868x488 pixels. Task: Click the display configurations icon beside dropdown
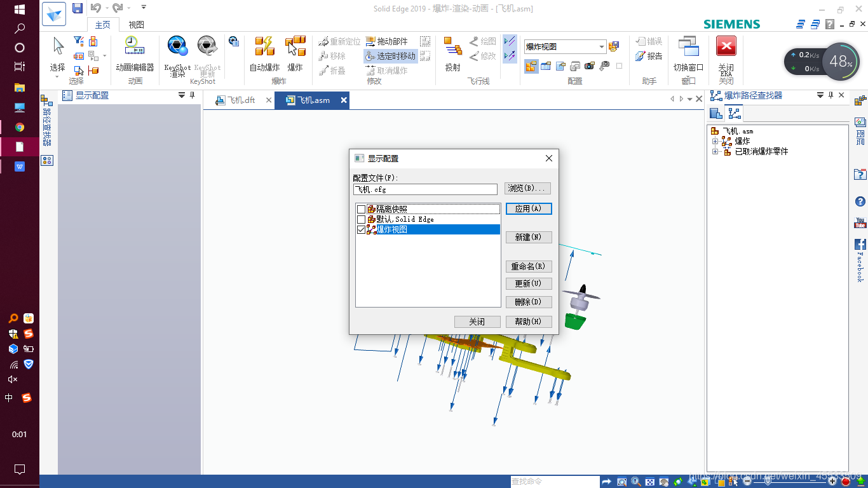(x=614, y=47)
